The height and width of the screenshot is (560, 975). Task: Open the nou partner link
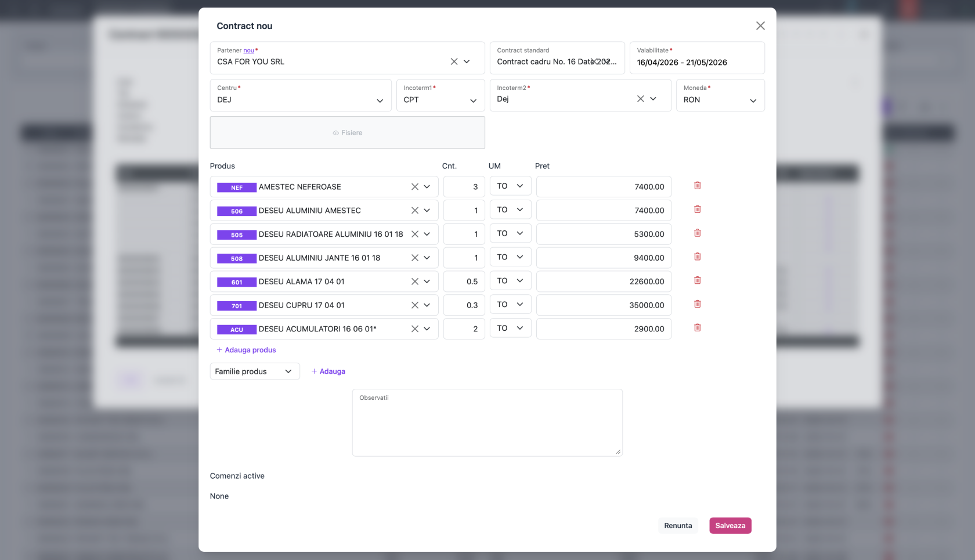click(248, 50)
